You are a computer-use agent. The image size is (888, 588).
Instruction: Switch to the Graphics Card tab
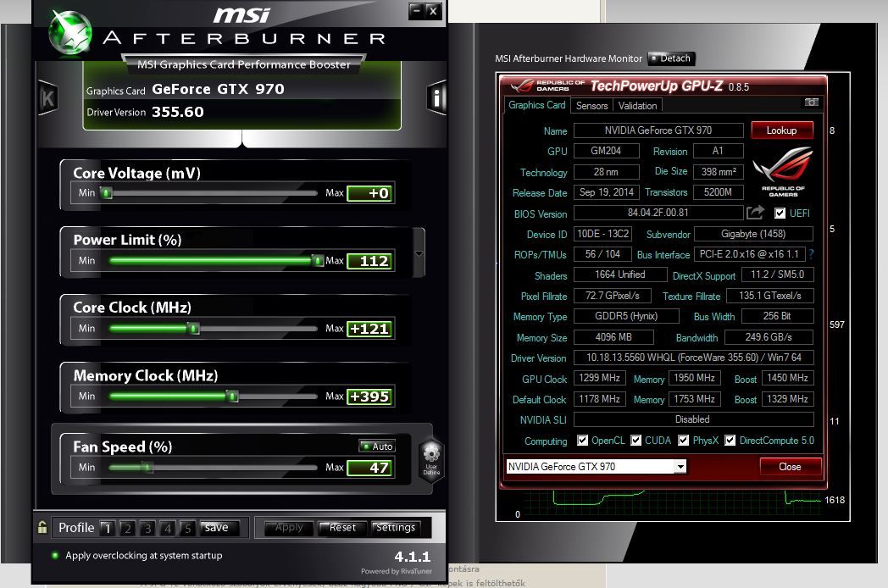point(537,105)
